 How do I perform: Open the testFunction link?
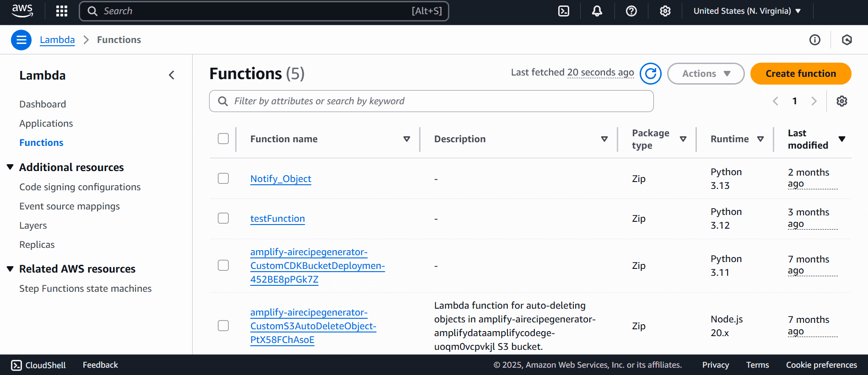tap(277, 219)
